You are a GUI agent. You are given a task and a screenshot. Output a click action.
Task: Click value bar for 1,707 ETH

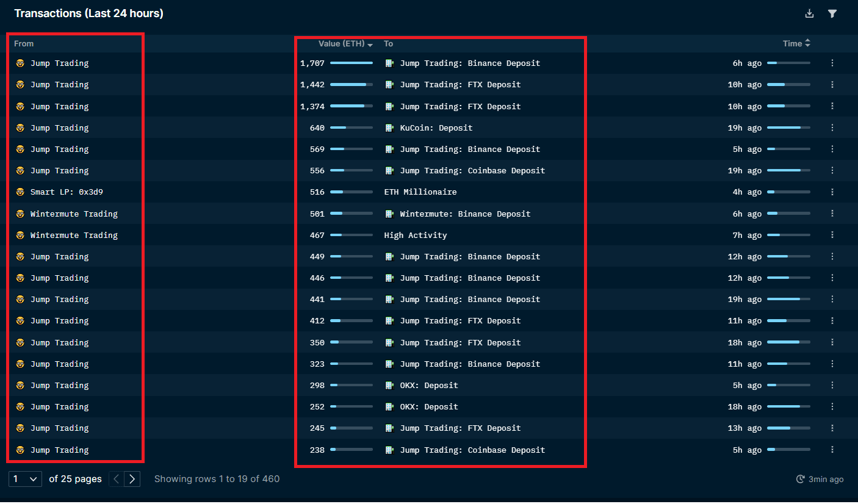[351, 63]
